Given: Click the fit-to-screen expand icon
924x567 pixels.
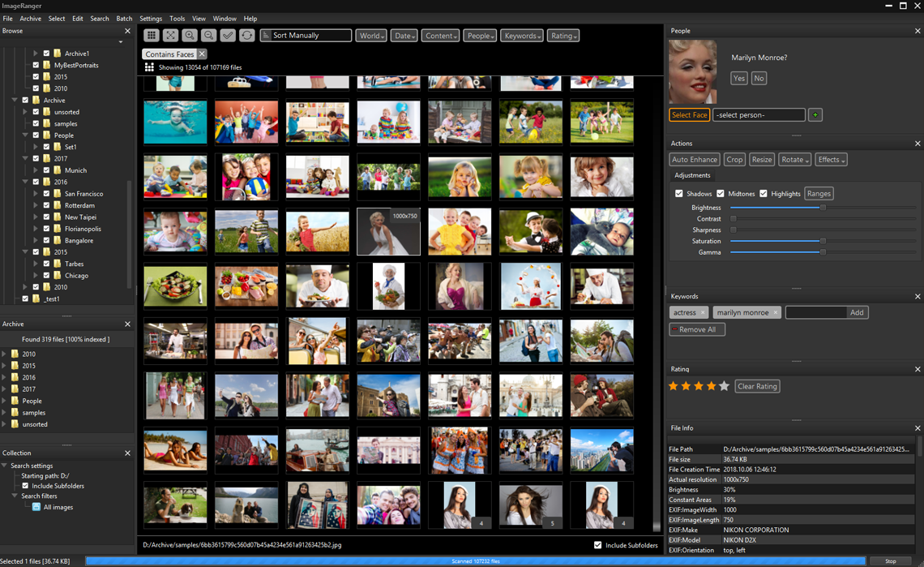Looking at the screenshot, I should coord(170,36).
